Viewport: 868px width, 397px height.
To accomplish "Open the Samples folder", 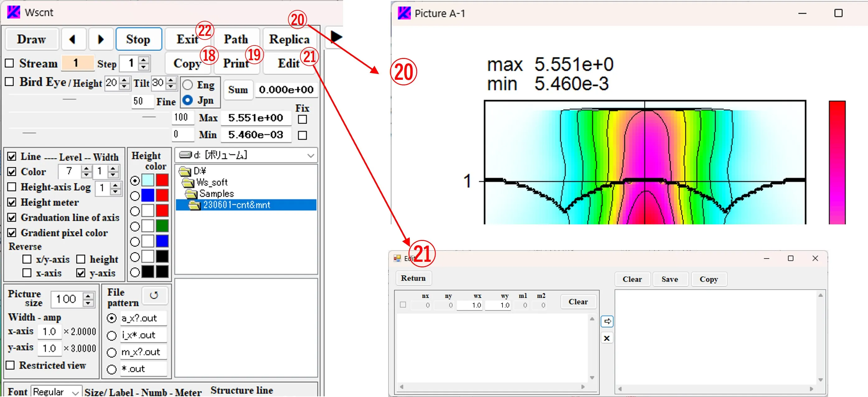I will (210, 194).
